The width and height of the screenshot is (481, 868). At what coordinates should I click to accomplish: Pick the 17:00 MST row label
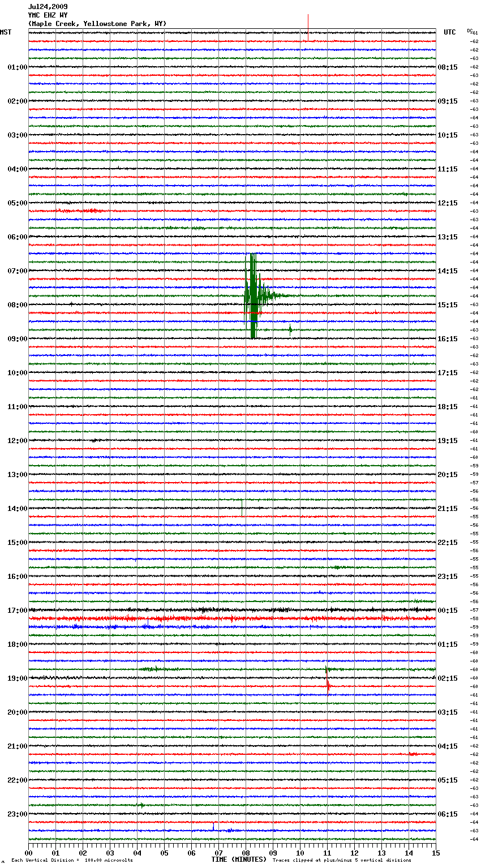(x=18, y=611)
